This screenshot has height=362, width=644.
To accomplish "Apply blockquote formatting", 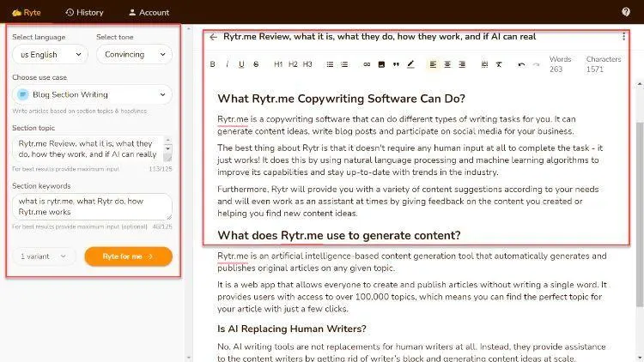I will [396, 64].
